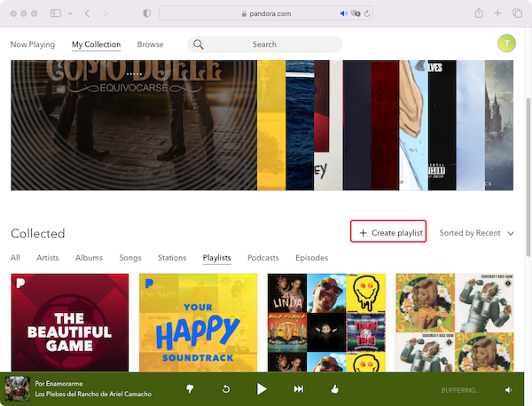This screenshot has width=532, height=406.
Task: Select the dark red album cover
Action: pyautogui.click(x=385, y=125)
